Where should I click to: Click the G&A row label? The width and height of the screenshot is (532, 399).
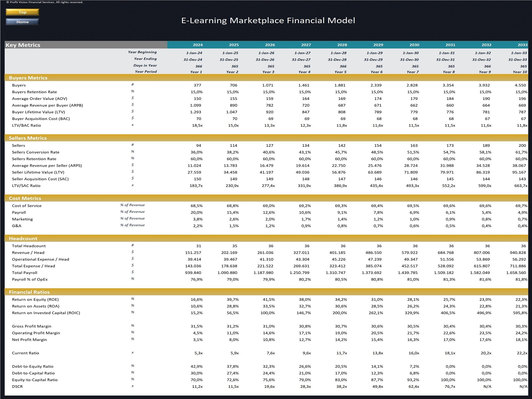[x=16, y=226]
